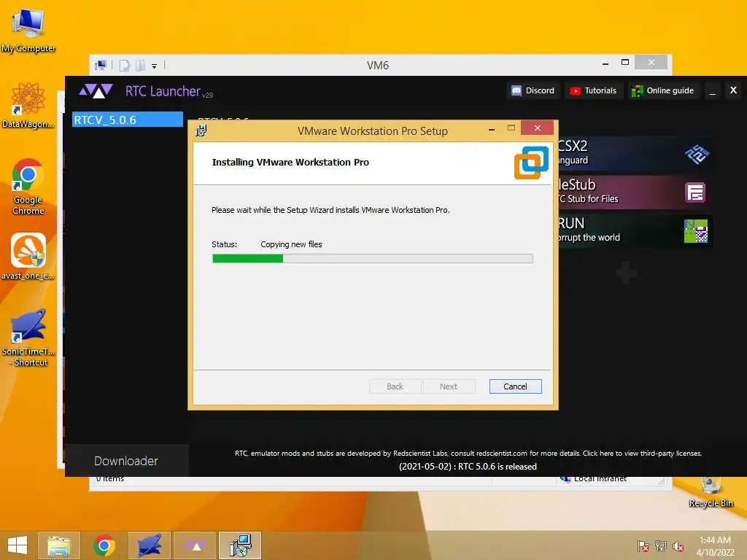Open the Discord link in RTC Launcher
The height and width of the screenshot is (560, 747).
533,90
